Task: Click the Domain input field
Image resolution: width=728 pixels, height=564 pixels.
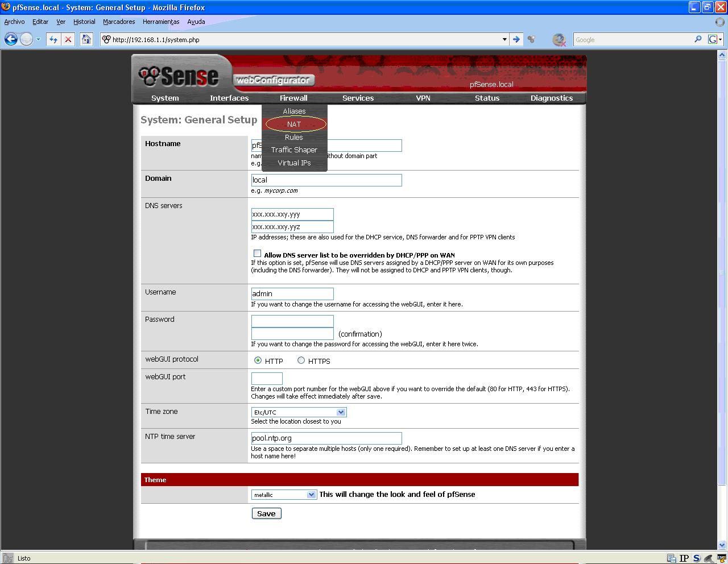Action: point(326,180)
